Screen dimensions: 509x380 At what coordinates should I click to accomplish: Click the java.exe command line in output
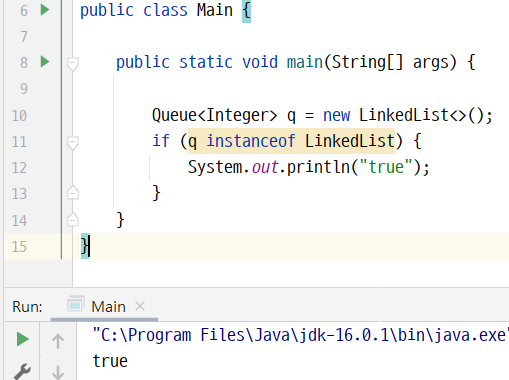(300, 335)
